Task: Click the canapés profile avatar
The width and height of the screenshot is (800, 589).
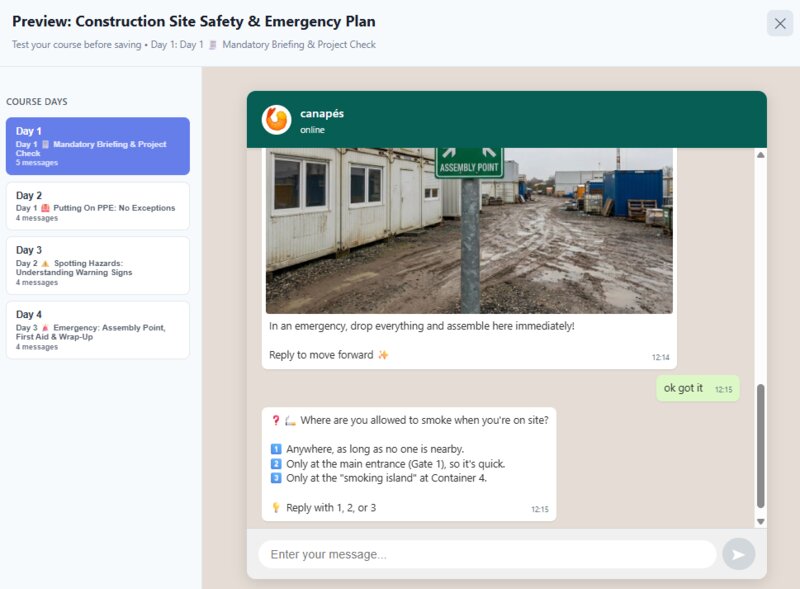Action: click(276, 120)
